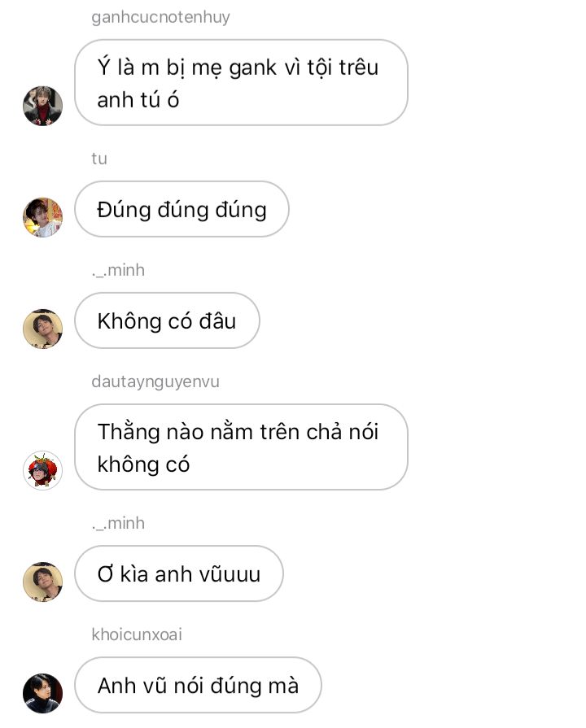586x728 pixels.
Task: Open avatar next to 'Không có đâu'
Action: click(x=43, y=329)
